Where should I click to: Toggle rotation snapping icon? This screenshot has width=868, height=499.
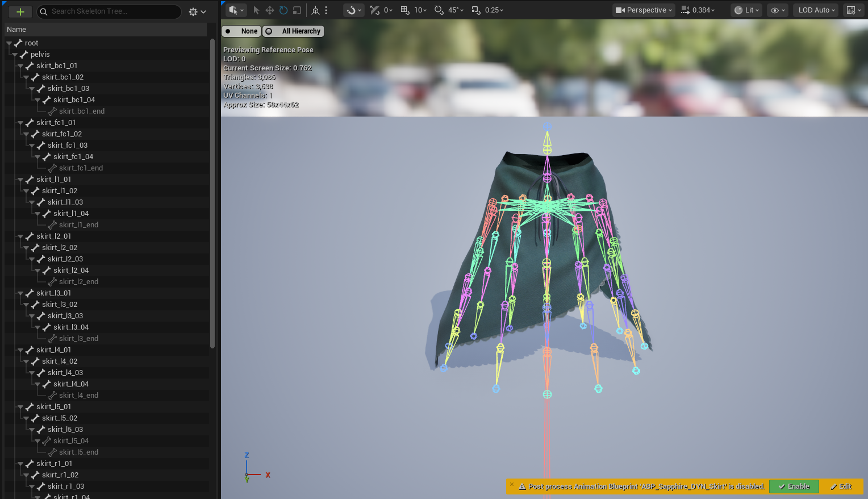point(439,10)
